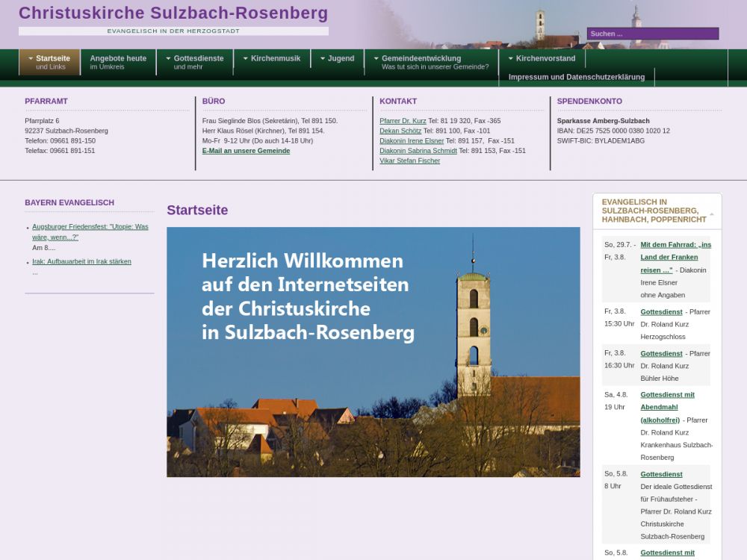Screen dimensions: 747x560
Task: Click the church welcome banner image
Action: coord(373,352)
